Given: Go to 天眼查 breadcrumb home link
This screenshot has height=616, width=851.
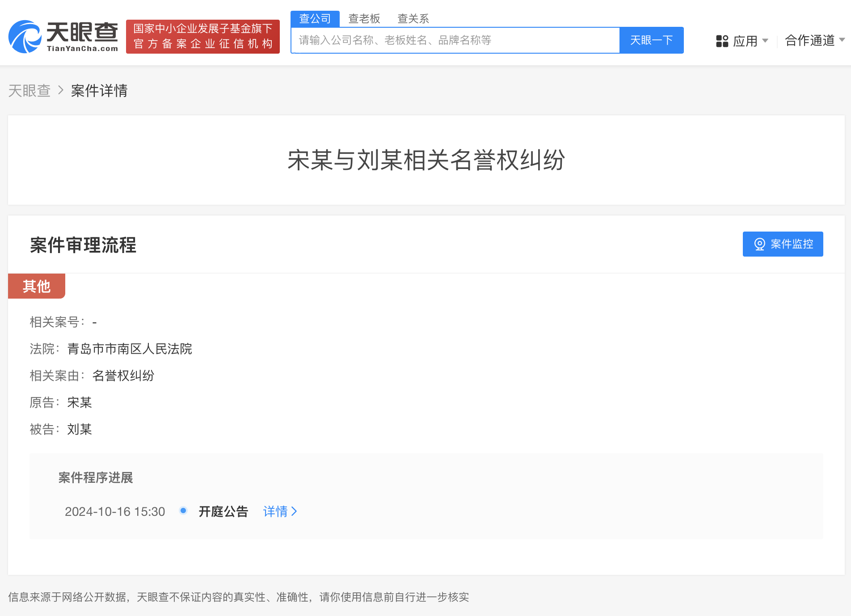Looking at the screenshot, I should pyautogui.click(x=29, y=91).
